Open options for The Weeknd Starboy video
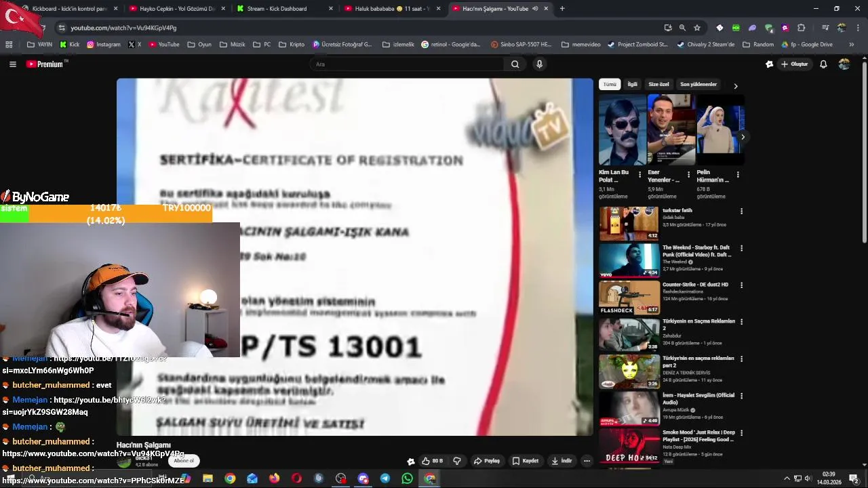 (x=741, y=249)
